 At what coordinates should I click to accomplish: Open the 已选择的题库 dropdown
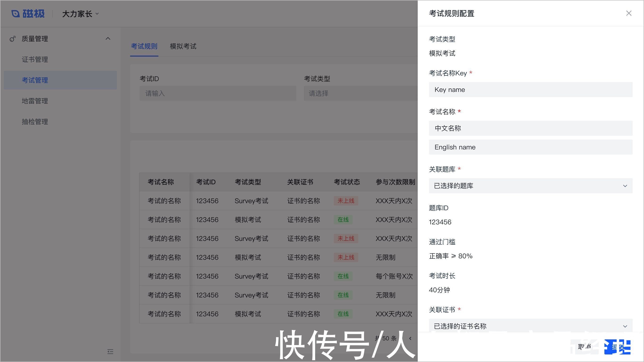point(531,186)
